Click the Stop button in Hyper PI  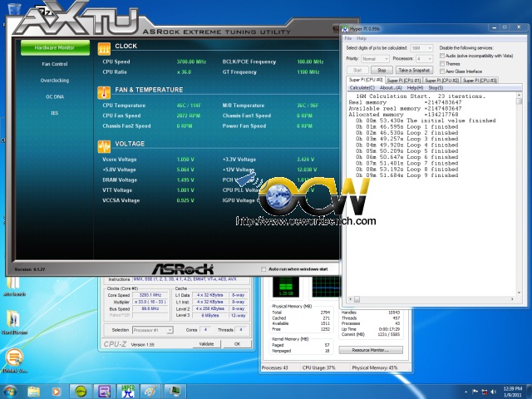click(382, 70)
